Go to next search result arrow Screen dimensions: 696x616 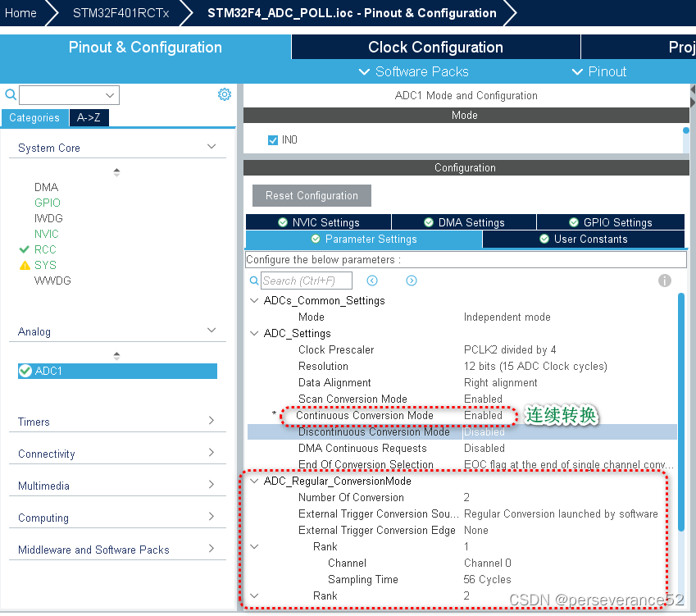412,281
